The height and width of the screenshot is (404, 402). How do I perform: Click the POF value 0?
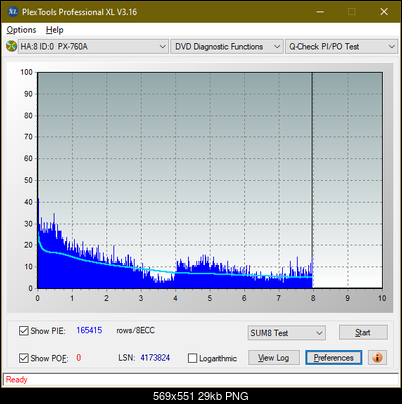(x=79, y=358)
